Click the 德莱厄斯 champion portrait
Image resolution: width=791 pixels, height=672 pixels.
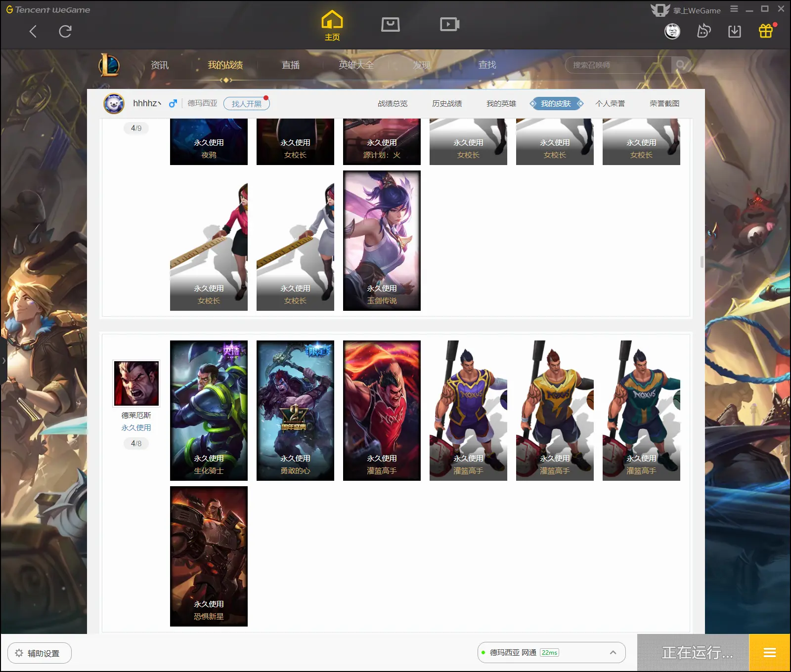coord(136,383)
